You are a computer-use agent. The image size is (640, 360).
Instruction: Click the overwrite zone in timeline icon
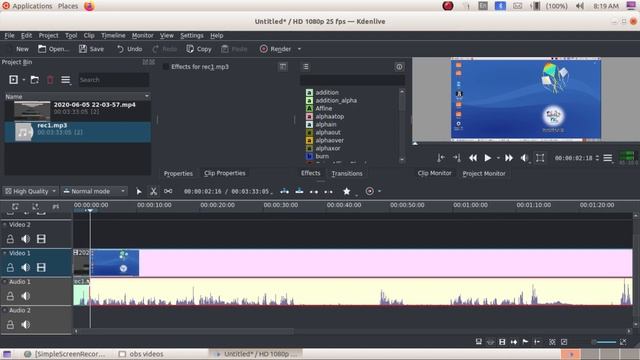coord(299,191)
